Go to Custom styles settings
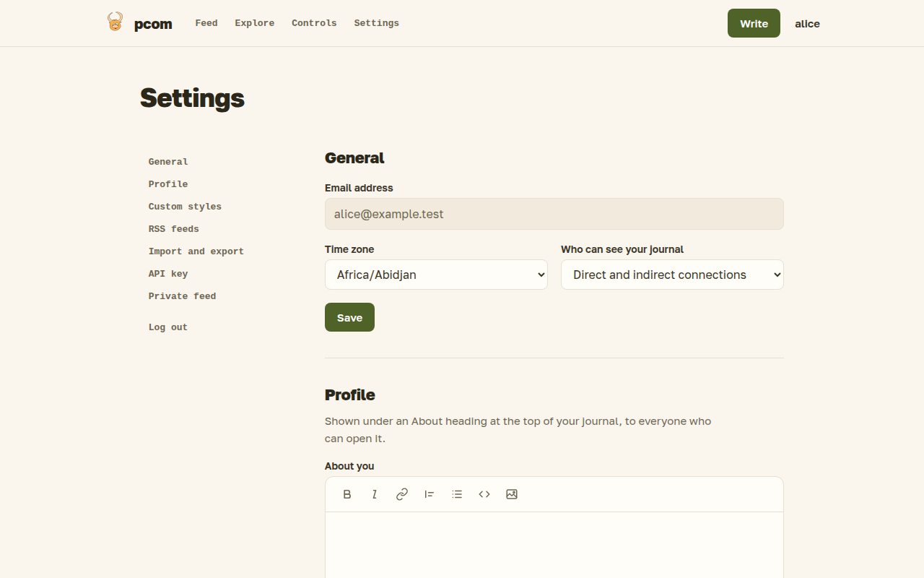The image size is (924, 578). [185, 207]
